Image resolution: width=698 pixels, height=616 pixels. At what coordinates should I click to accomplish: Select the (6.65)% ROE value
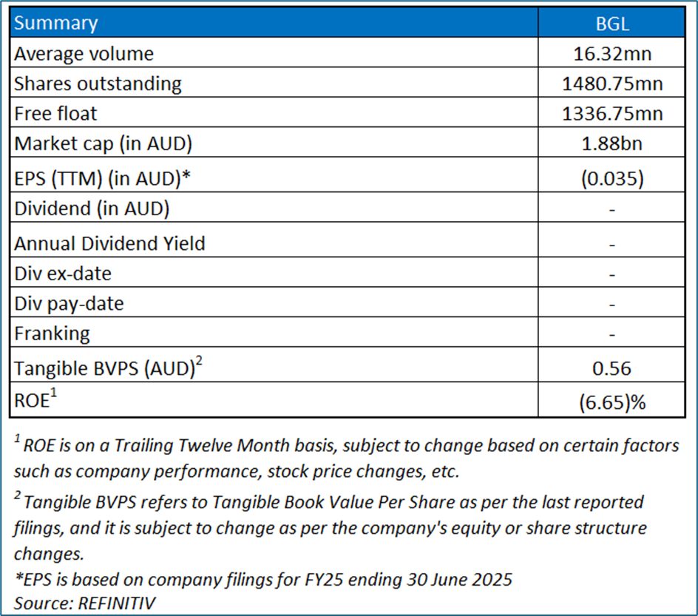tap(612, 402)
